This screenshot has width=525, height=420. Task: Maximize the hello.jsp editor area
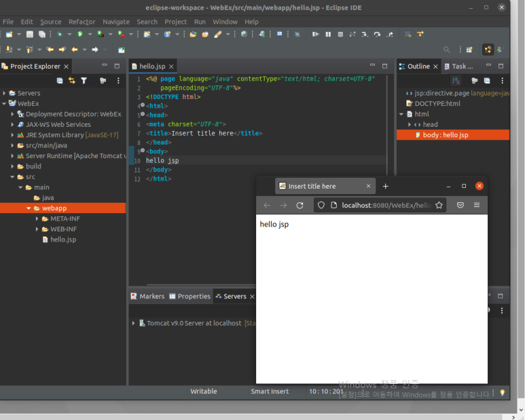384,66
